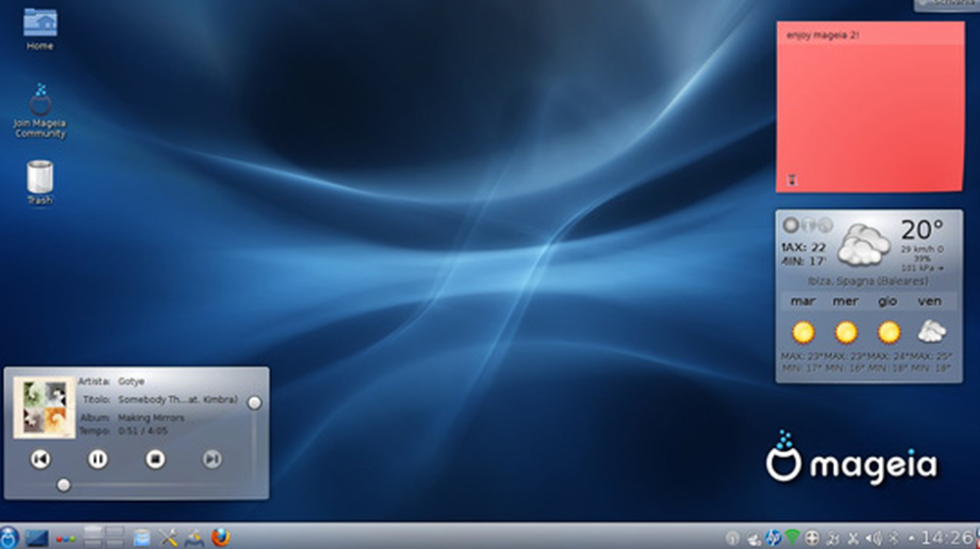The image size is (980, 549).
Task: Click the elapsed time 0:51 / 4:05
Action: tap(142, 430)
